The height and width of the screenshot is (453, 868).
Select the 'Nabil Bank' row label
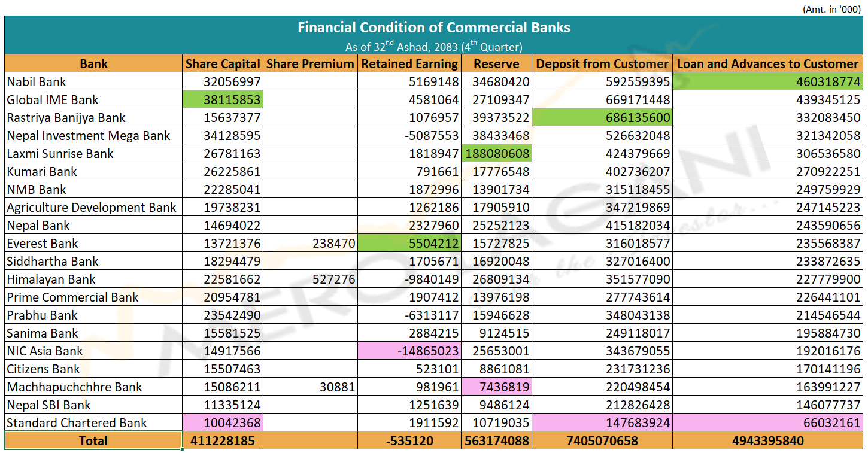[93, 82]
